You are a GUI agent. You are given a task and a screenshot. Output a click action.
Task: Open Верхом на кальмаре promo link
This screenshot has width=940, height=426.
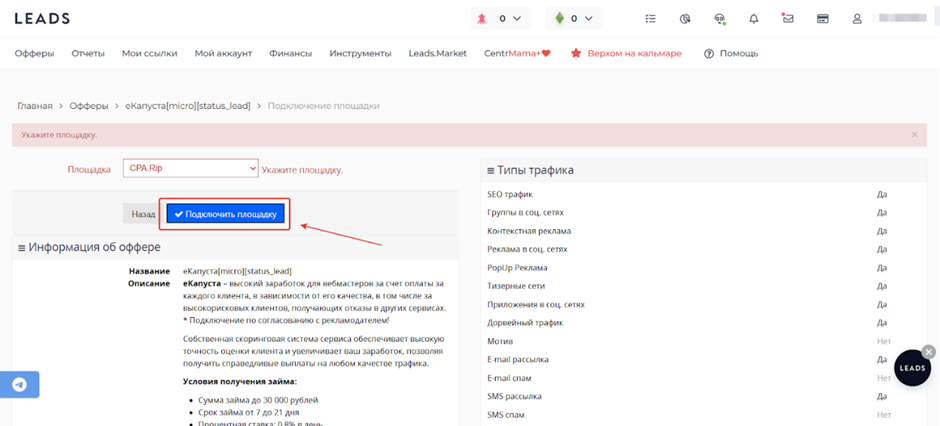[x=634, y=53]
